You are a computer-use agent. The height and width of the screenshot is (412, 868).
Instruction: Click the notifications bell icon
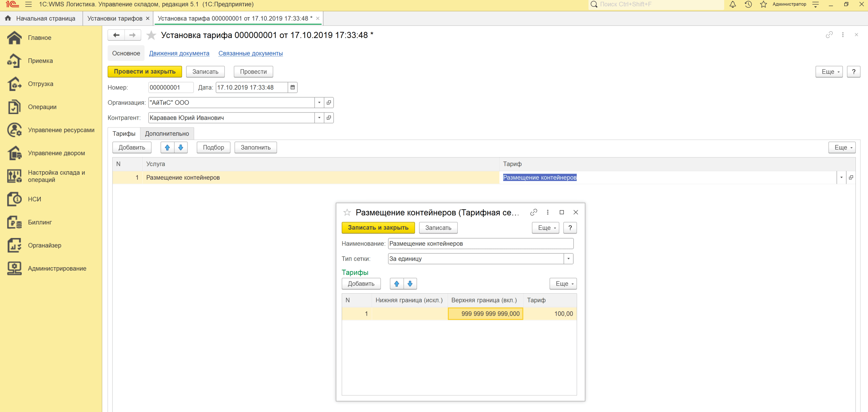point(732,4)
